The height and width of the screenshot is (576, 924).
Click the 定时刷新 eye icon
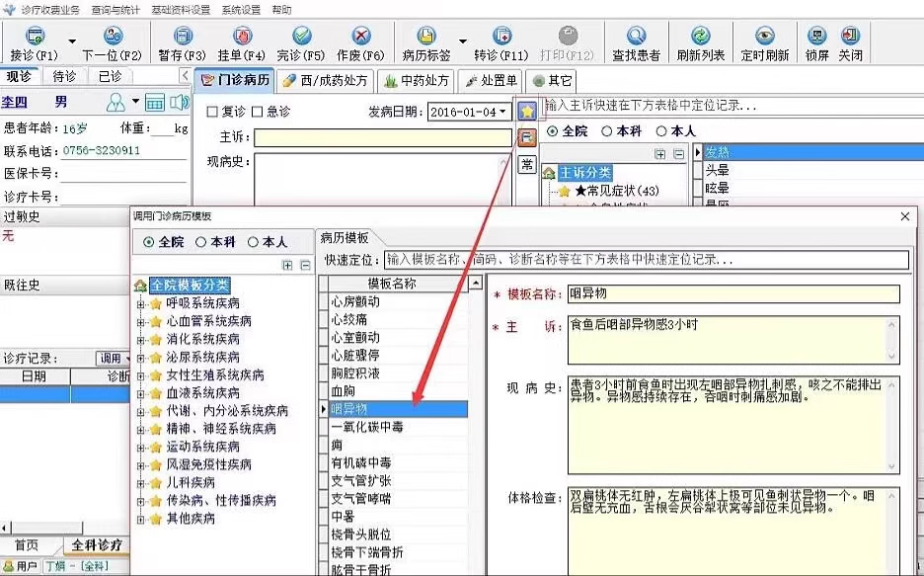[x=765, y=36]
